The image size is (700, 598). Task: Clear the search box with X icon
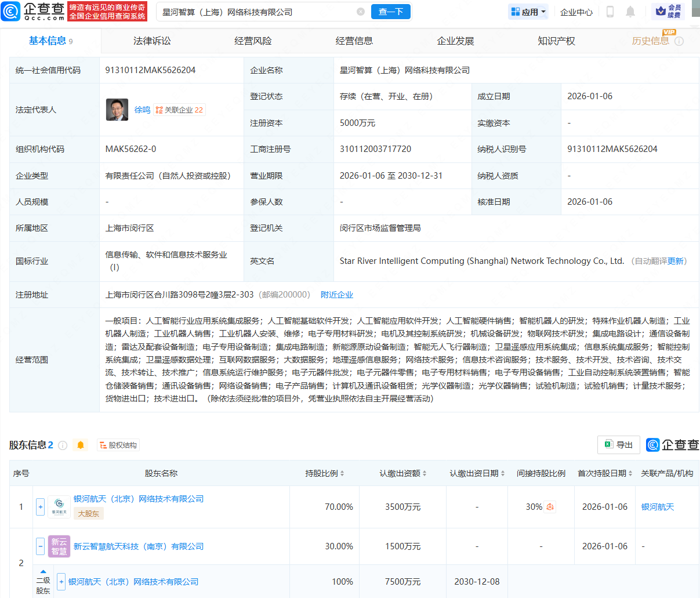tap(361, 12)
